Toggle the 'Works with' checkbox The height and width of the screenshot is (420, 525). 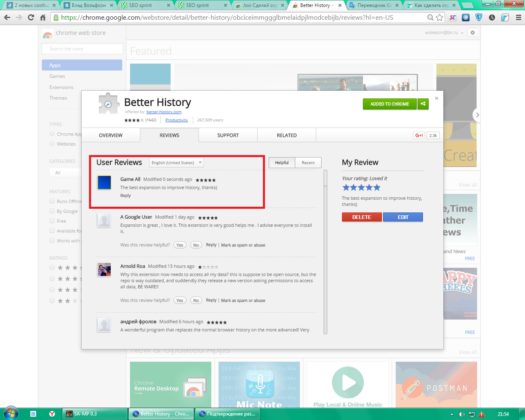(52, 240)
